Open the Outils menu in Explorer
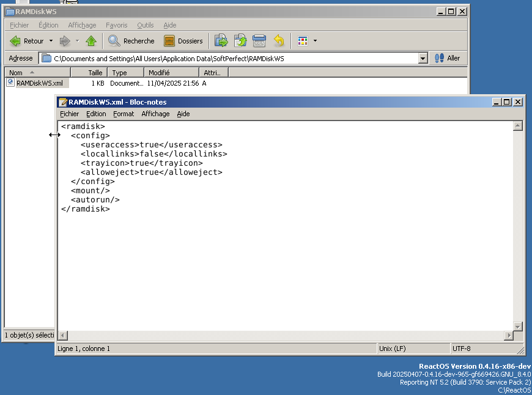This screenshot has width=532, height=395. pyautogui.click(x=145, y=25)
